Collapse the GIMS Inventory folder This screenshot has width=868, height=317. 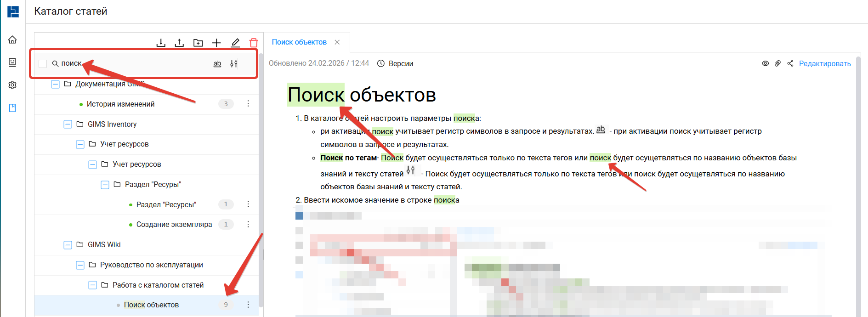[x=68, y=125]
